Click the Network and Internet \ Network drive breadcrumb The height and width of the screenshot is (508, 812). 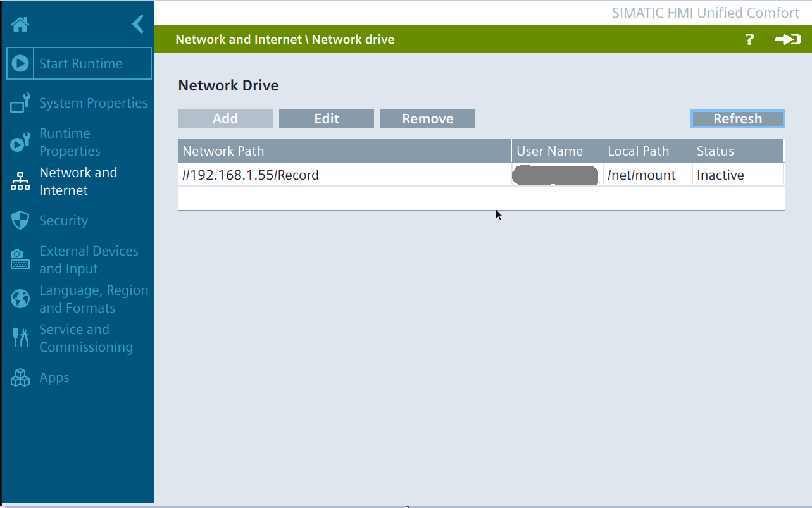[285, 39]
